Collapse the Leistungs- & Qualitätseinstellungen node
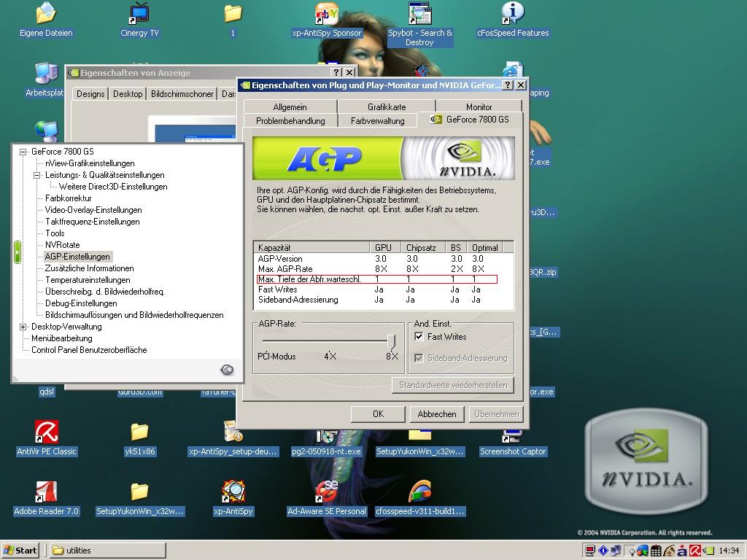This screenshot has width=747, height=560. [36, 175]
